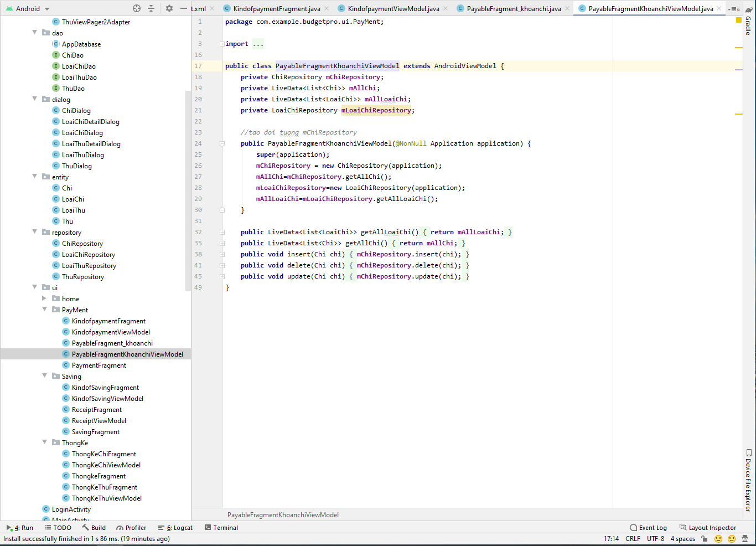756x546 pixels.
Task: Click the smiley positive feedback icon
Action: pyautogui.click(x=718, y=539)
